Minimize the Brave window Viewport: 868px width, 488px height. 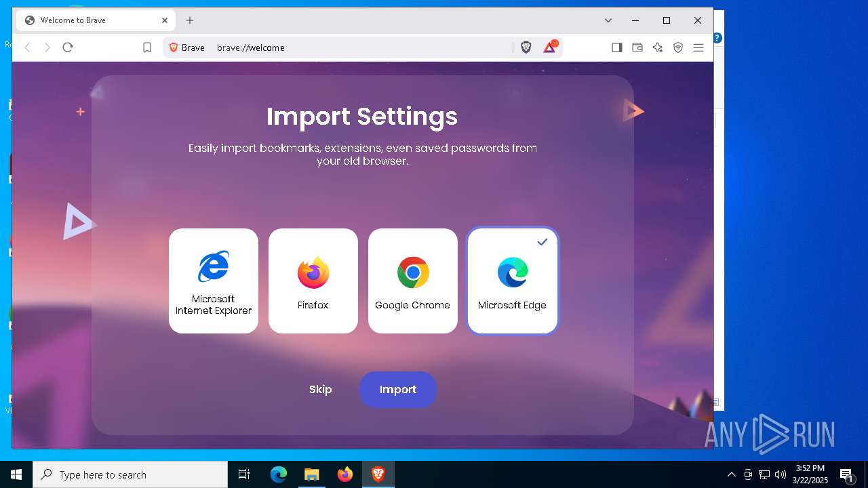click(635, 20)
